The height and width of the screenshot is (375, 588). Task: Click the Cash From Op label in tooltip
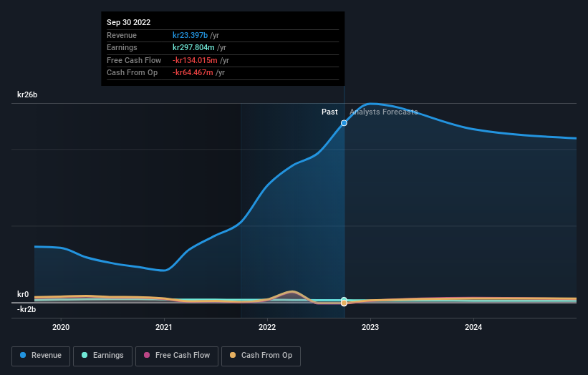[x=132, y=73]
